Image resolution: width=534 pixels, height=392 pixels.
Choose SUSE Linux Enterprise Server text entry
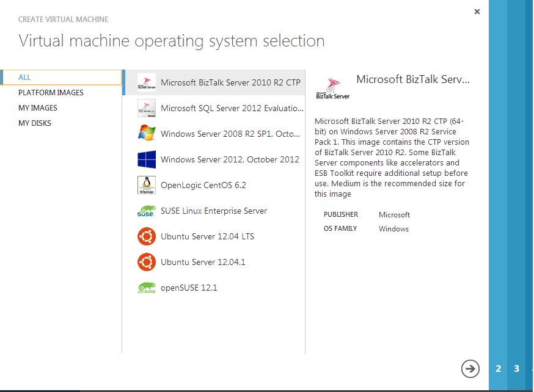(x=214, y=211)
